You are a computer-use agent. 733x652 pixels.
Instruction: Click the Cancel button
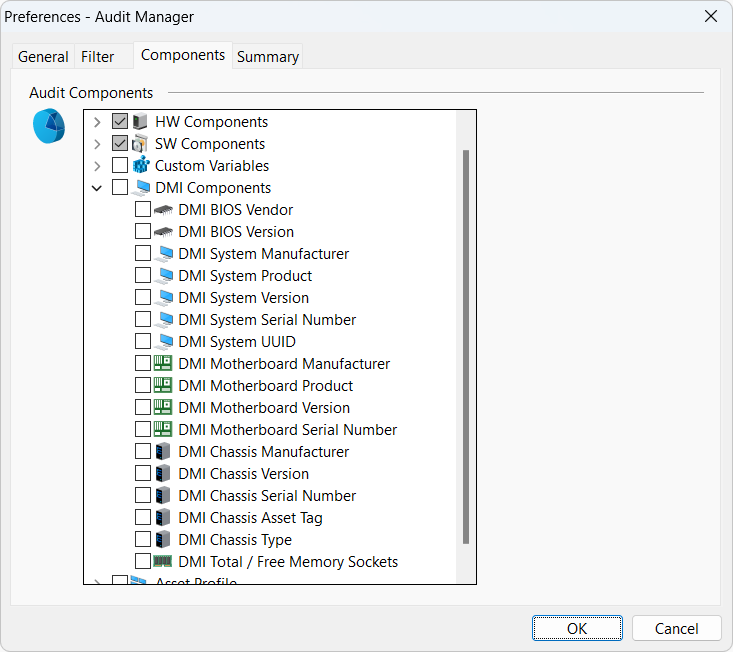[x=676, y=628]
